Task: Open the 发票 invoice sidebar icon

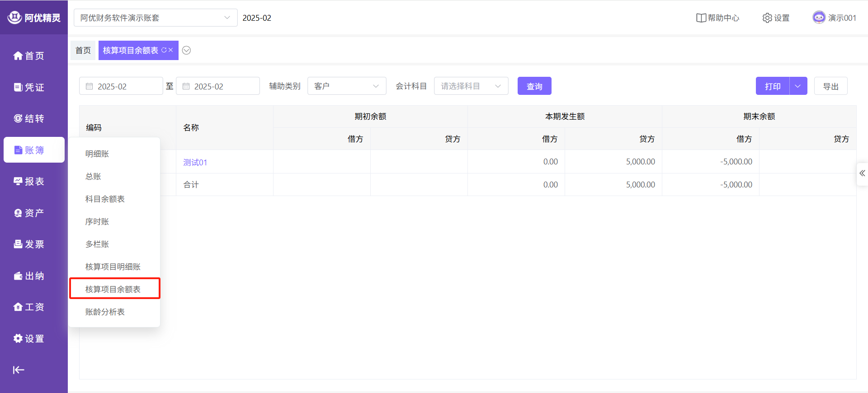Action: coord(29,244)
